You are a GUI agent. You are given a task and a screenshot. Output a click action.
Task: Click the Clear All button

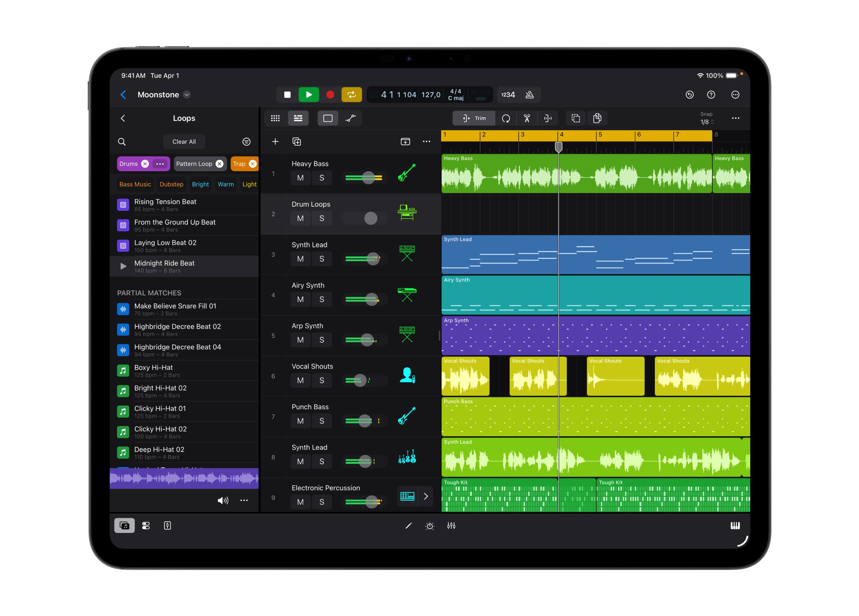(184, 142)
